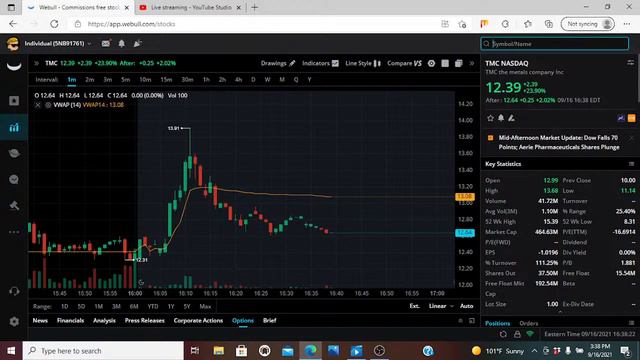Open the Webull messages envelope icon
This screenshot has width=640, height=360.
(106, 43)
